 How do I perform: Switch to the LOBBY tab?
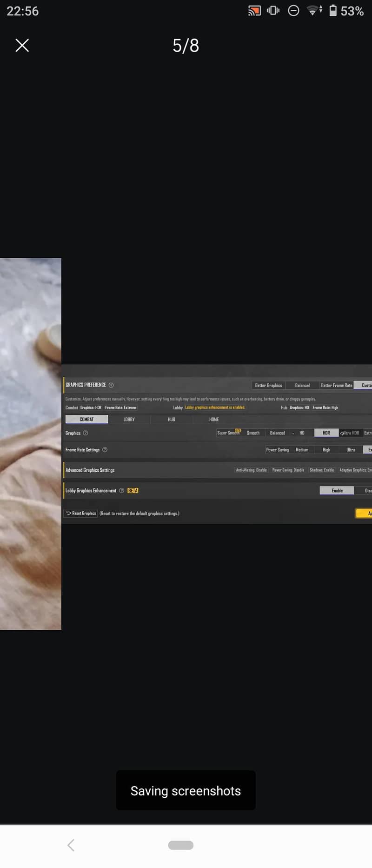point(129,420)
